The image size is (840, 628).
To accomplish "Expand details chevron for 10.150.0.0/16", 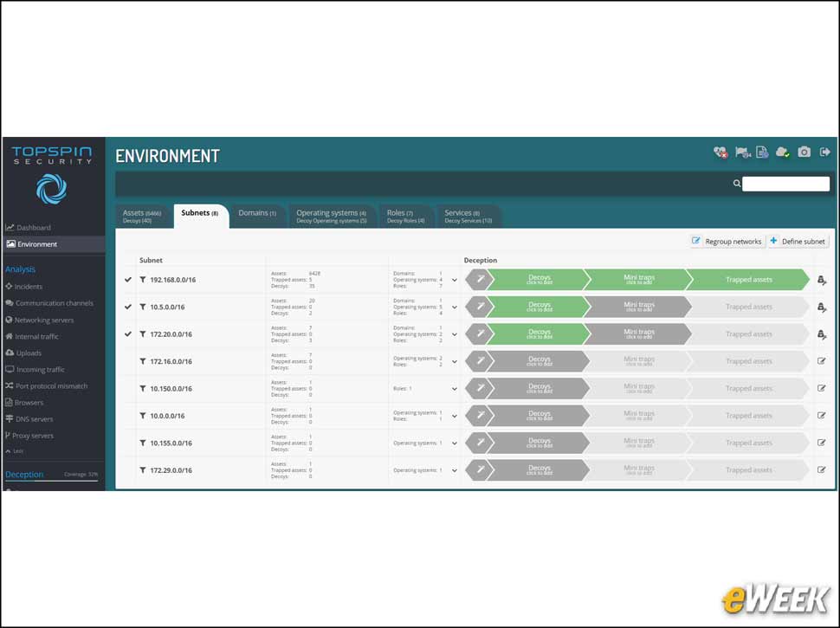I will click(455, 389).
